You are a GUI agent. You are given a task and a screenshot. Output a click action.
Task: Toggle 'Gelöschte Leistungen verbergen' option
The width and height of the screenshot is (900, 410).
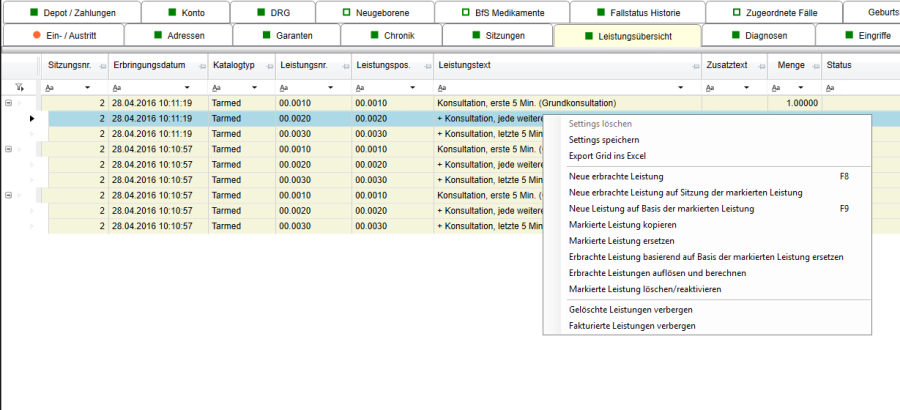click(630, 309)
